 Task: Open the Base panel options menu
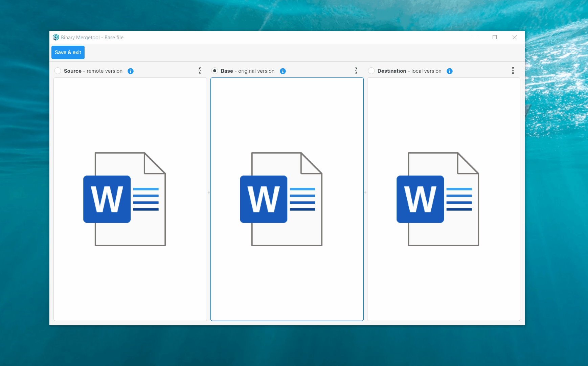[x=357, y=70]
